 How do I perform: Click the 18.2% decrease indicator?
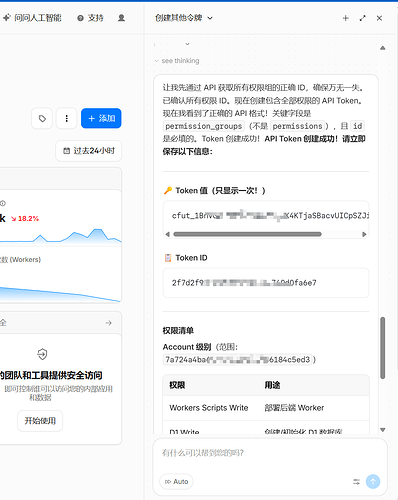25,219
